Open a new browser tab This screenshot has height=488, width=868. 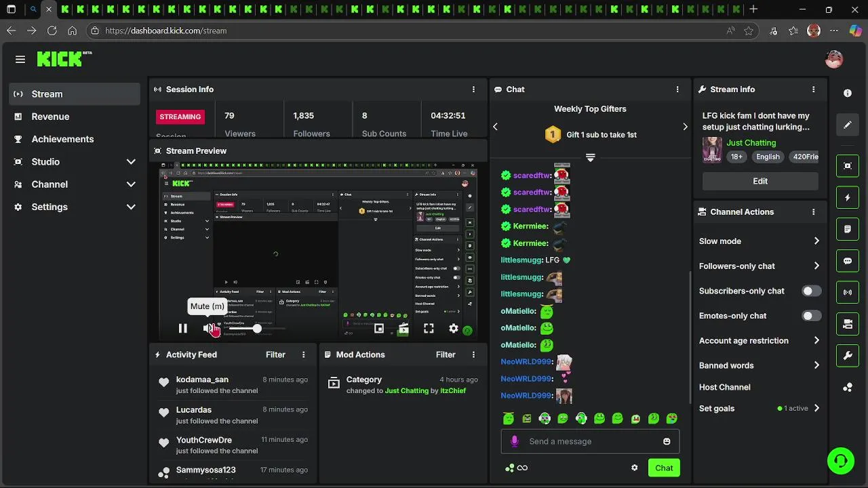click(753, 9)
